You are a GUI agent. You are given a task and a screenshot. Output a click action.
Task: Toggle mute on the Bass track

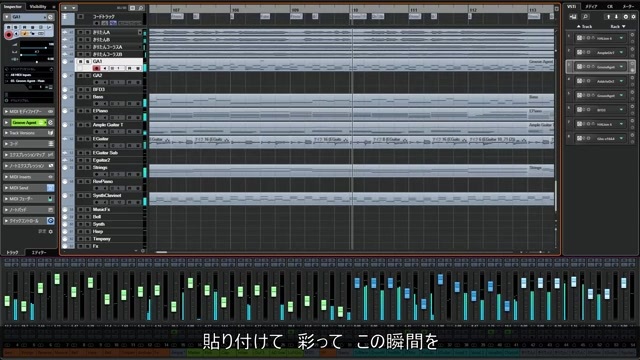(80, 97)
